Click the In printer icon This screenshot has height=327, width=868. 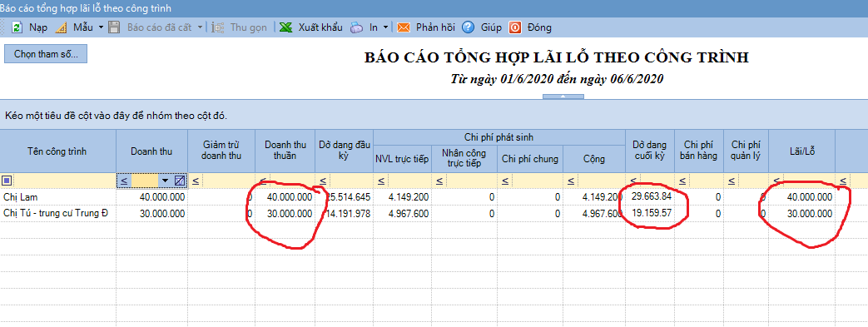[x=356, y=27]
